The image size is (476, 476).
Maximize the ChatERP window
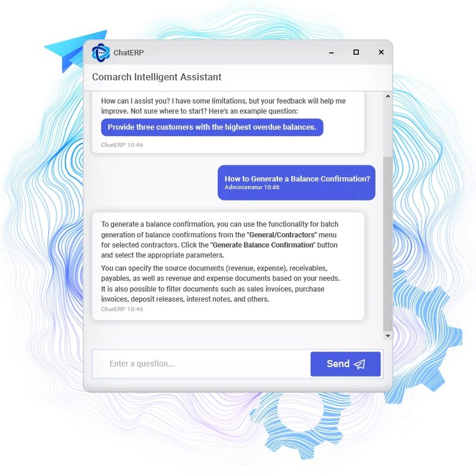(x=356, y=52)
